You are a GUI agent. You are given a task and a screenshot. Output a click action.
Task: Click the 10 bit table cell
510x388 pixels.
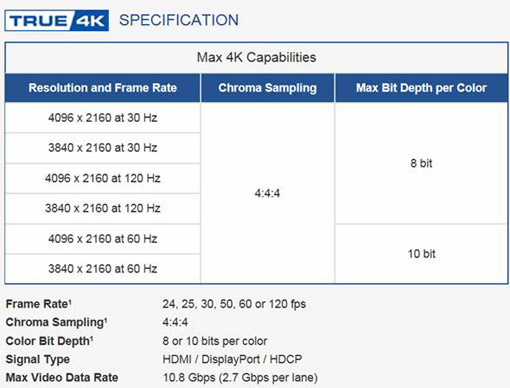tap(421, 254)
